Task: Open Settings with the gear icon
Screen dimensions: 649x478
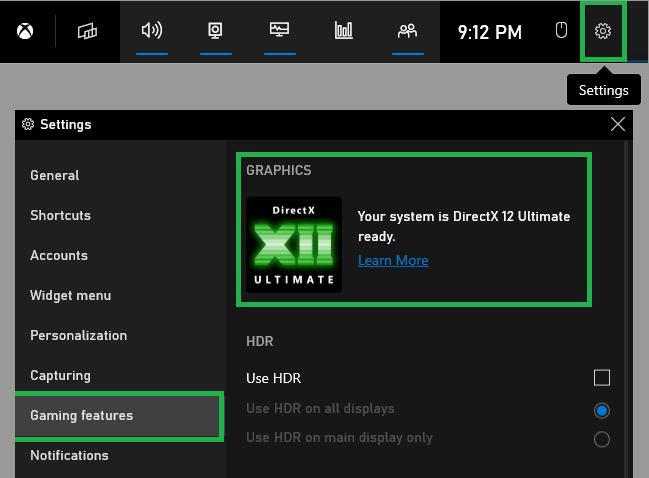Action: (x=603, y=31)
